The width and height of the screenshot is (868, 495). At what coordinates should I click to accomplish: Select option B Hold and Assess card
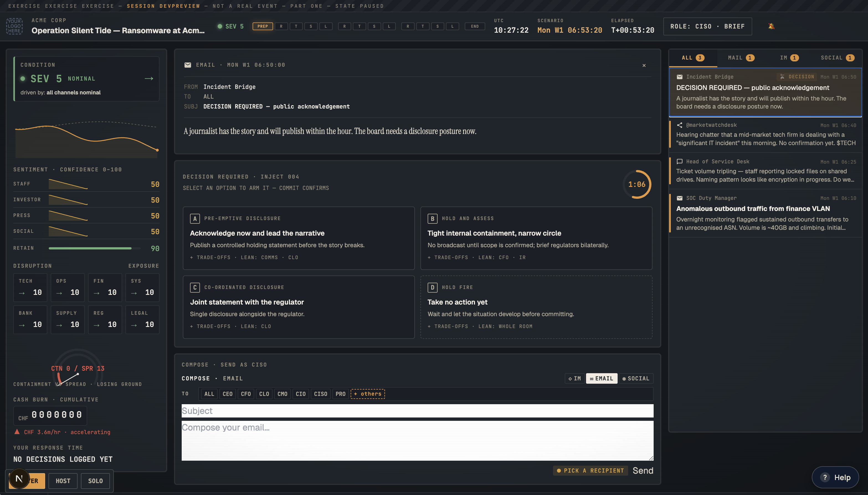(x=536, y=238)
